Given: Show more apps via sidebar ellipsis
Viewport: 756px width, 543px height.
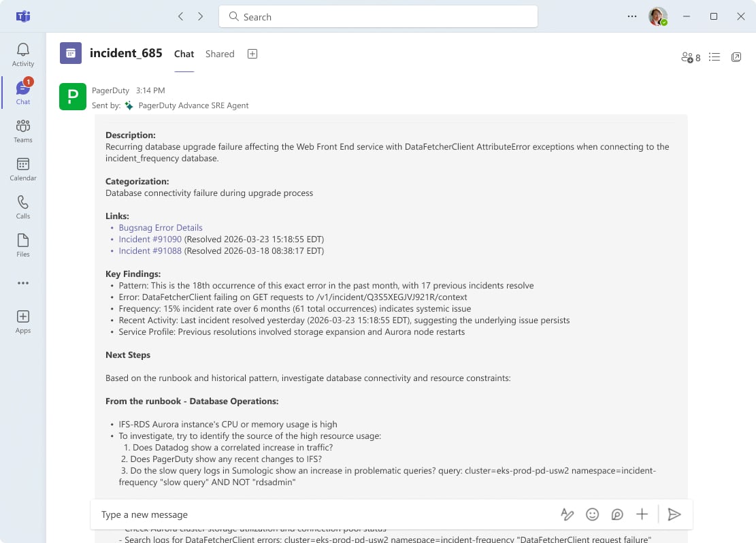Looking at the screenshot, I should click(22, 283).
